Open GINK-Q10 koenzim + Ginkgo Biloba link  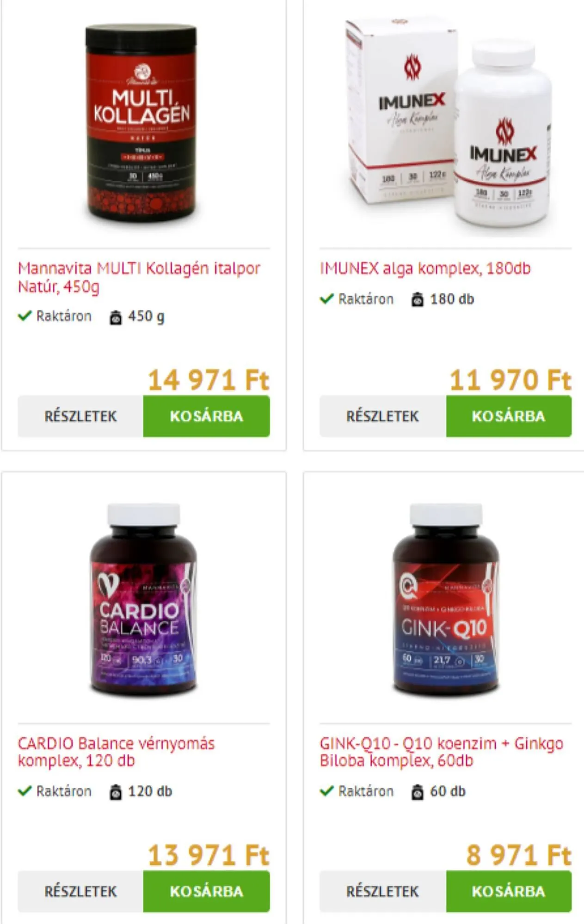click(x=441, y=752)
